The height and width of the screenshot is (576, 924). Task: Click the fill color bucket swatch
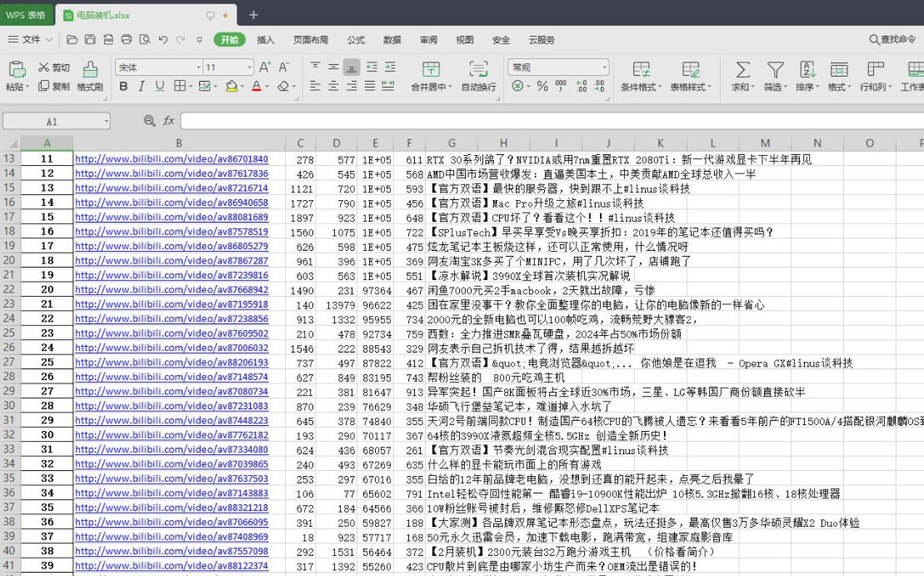[x=232, y=86]
